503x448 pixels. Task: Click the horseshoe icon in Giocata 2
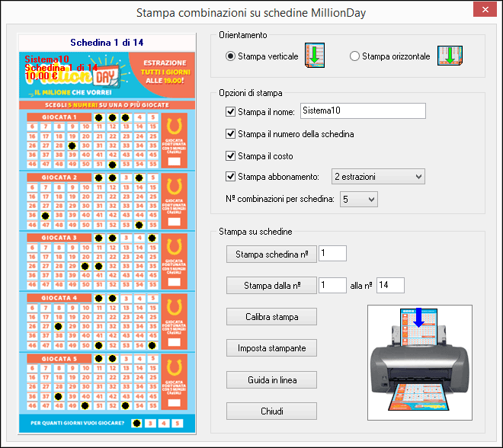point(174,185)
